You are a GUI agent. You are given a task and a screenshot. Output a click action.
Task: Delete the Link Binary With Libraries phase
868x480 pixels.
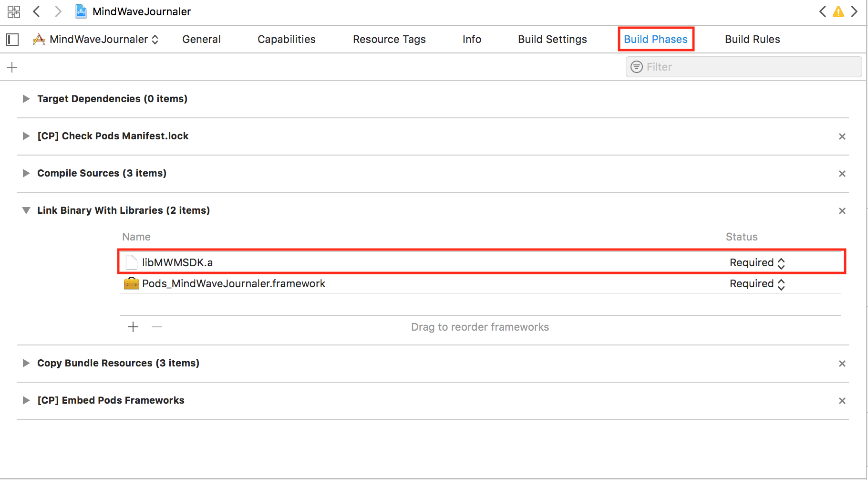pos(842,211)
